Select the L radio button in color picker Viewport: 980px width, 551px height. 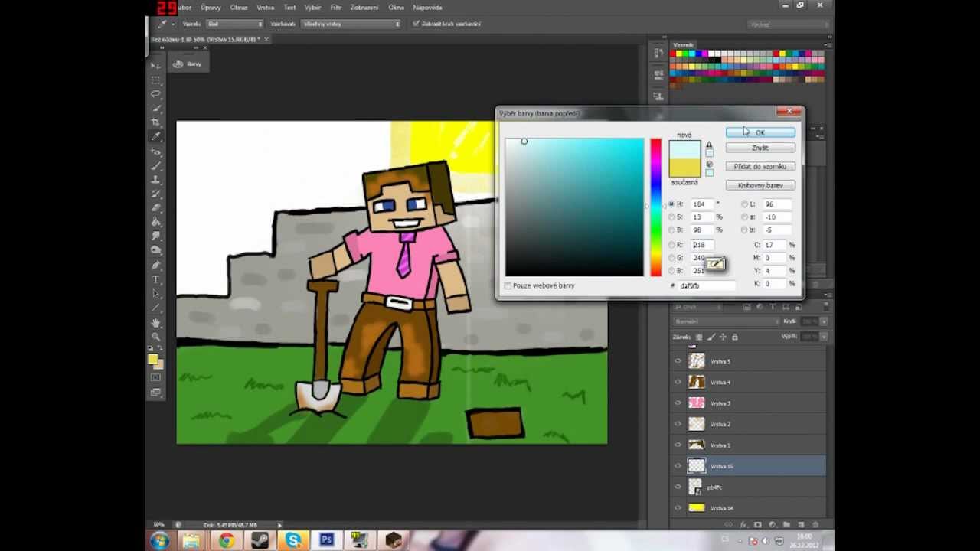click(x=744, y=204)
